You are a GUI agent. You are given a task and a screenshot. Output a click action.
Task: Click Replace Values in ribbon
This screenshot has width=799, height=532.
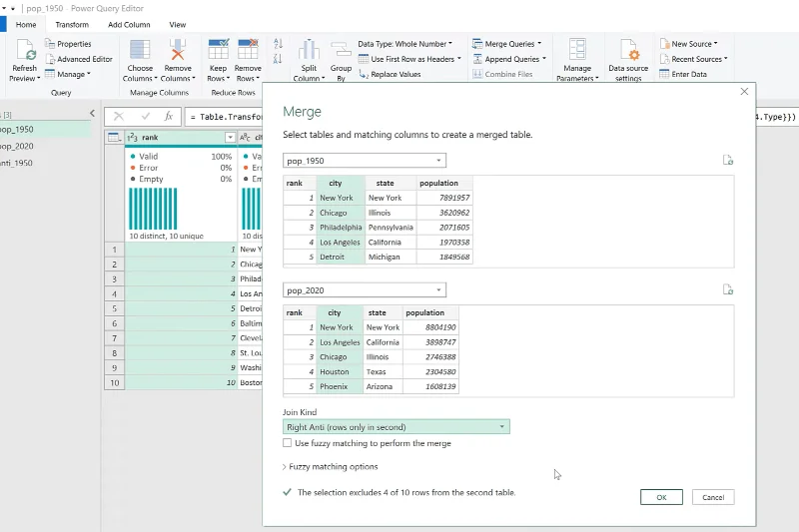[390, 74]
